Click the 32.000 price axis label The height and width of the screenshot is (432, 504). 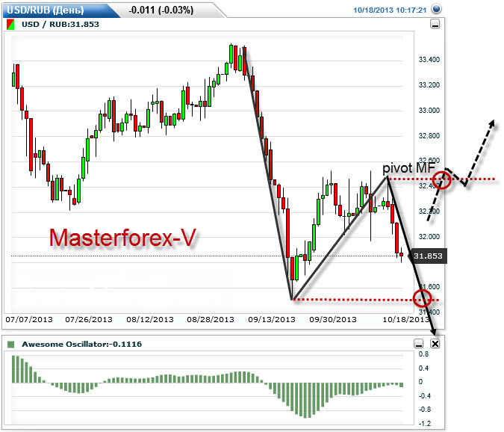pos(429,236)
